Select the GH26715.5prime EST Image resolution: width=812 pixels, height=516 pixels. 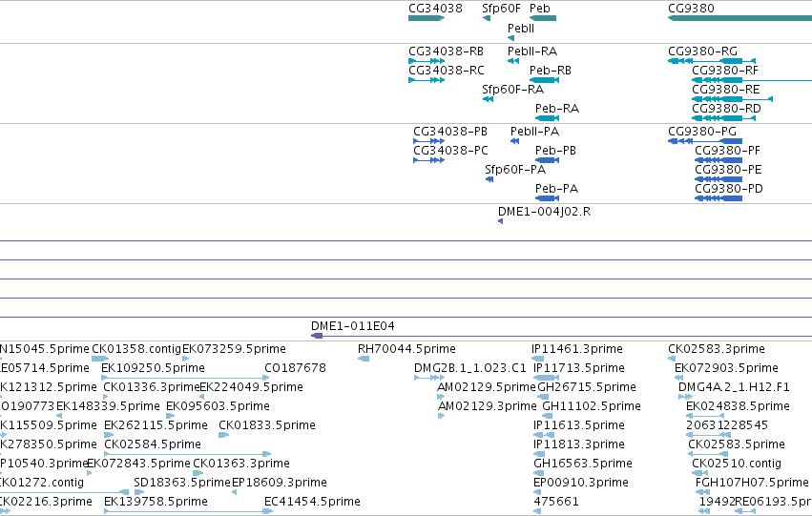543,397
